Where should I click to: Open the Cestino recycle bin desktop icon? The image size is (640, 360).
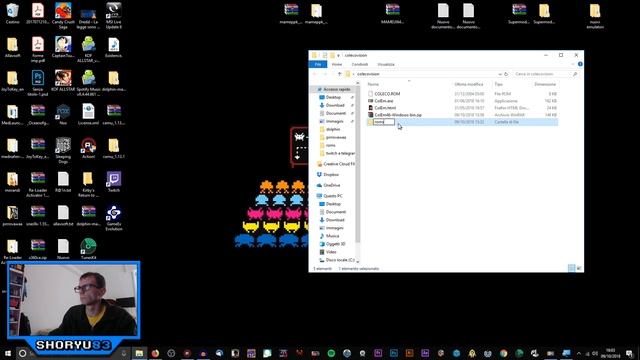click(12, 13)
